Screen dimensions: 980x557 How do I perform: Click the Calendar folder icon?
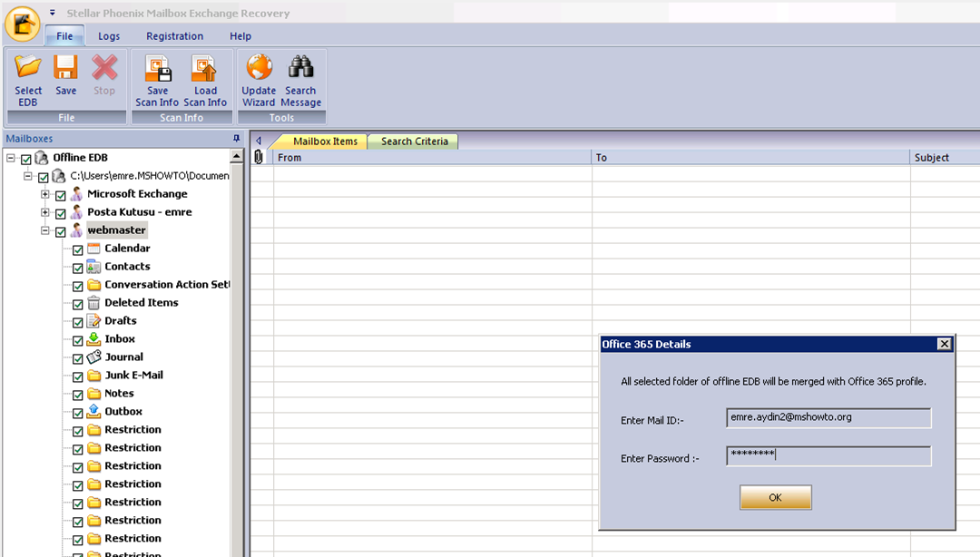coord(93,249)
